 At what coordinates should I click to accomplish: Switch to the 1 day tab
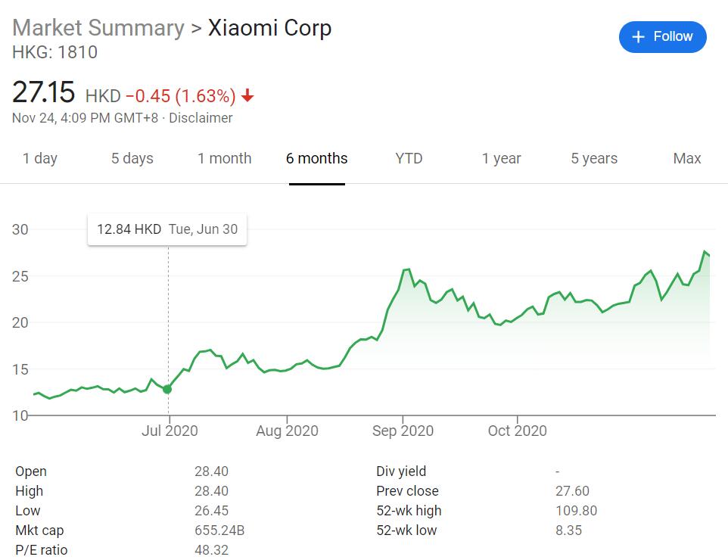point(40,158)
